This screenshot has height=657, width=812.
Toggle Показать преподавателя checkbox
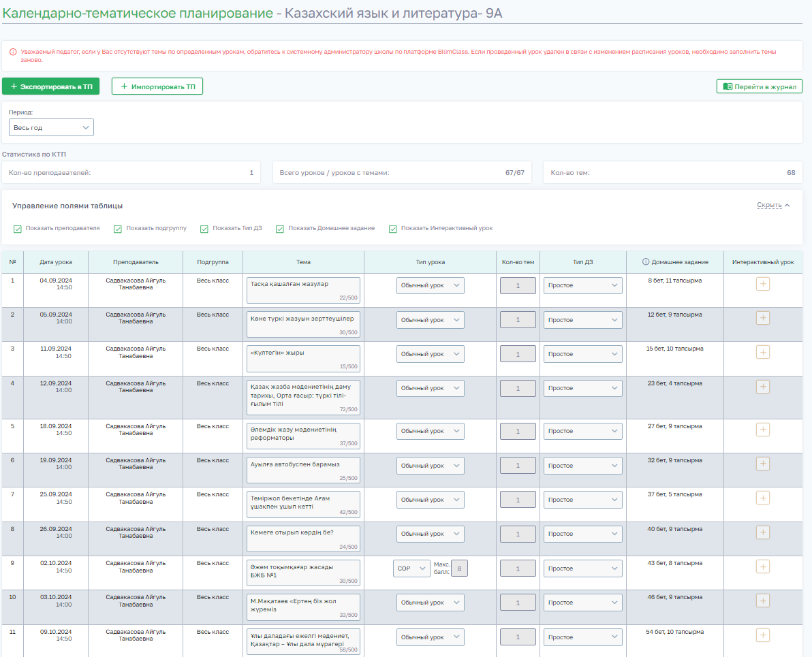pos(18,229)
